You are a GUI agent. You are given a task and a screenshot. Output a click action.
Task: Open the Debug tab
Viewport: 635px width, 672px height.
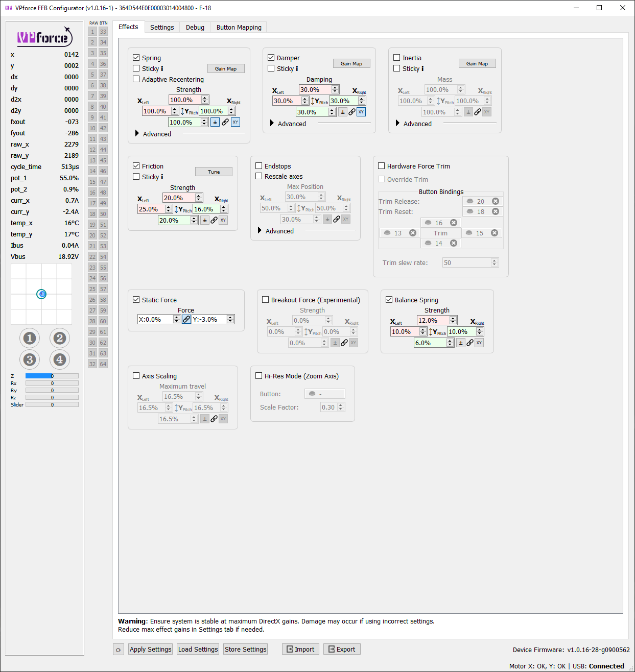pos(195,28)
